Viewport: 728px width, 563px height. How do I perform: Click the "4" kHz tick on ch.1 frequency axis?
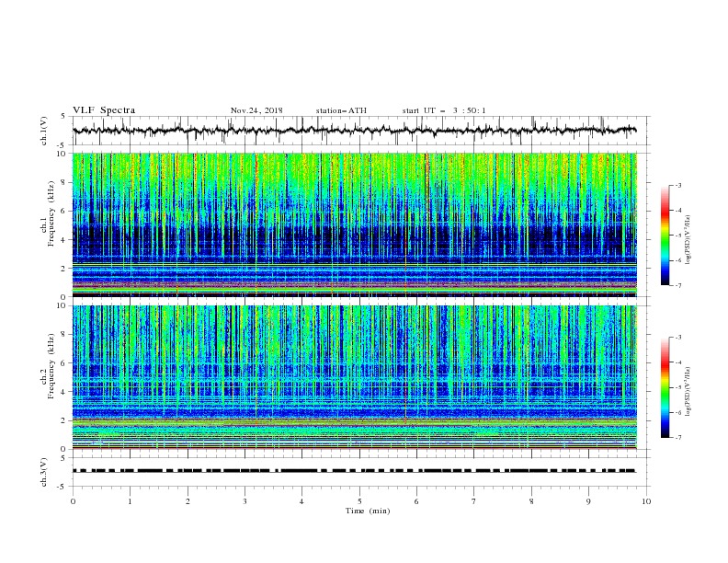pyautogui.click(x=64, y=240)
